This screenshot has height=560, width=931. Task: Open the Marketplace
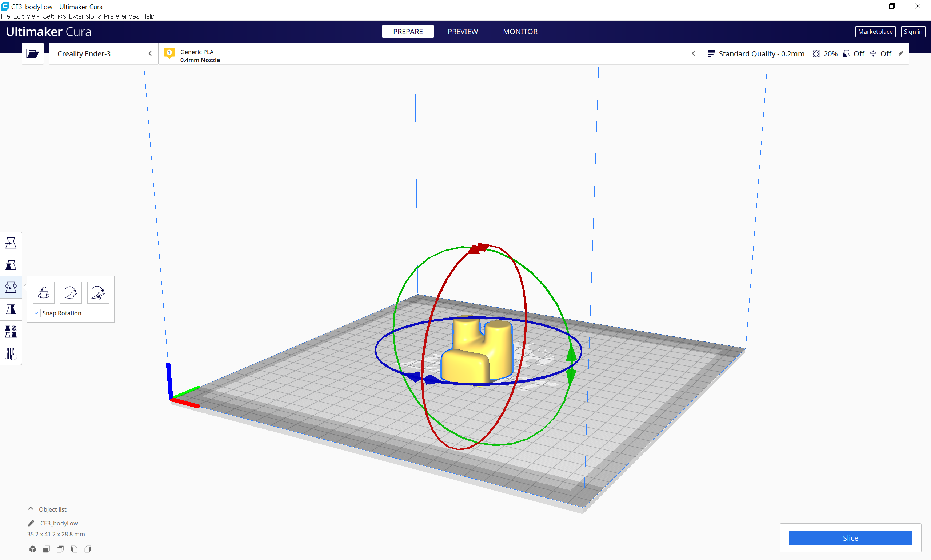tap(875, 32)
